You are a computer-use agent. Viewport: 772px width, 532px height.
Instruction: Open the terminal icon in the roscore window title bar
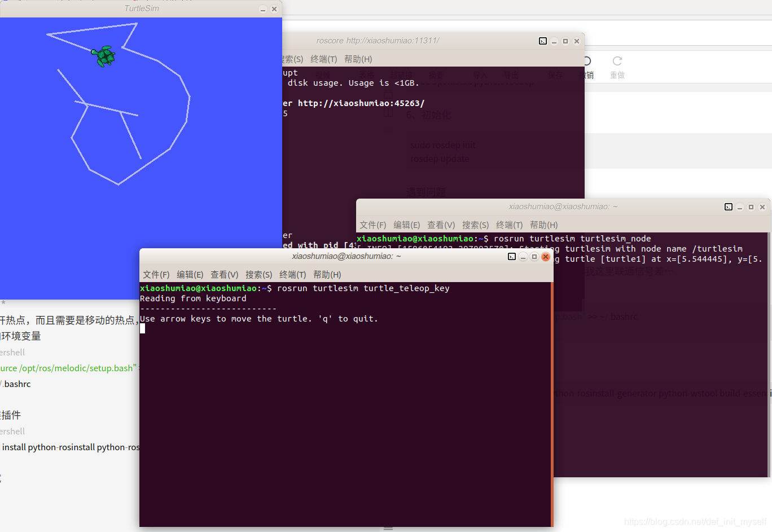[543, 41]
